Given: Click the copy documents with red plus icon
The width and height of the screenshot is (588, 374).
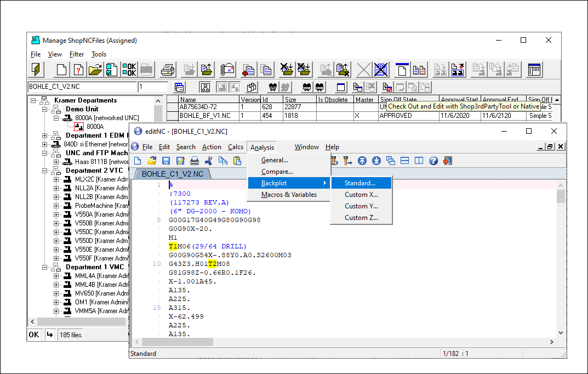Looking at the screenshot, I should click(248, 70).
